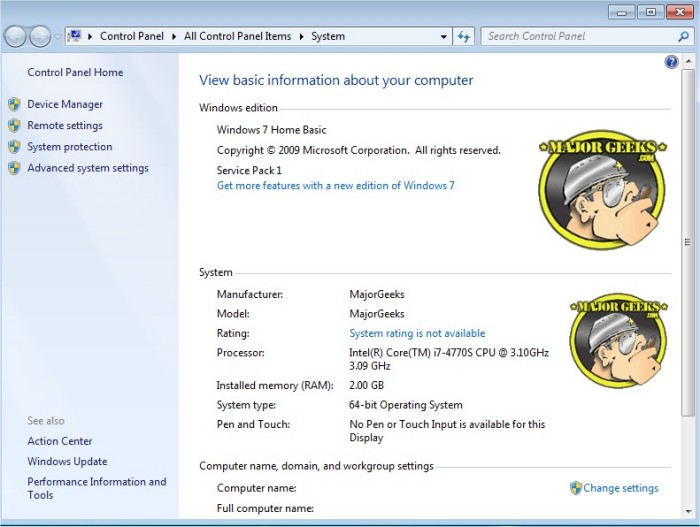Go to Control Panel breadcrumb
Screen dimensions: 700x527
(x=132, y=36)
